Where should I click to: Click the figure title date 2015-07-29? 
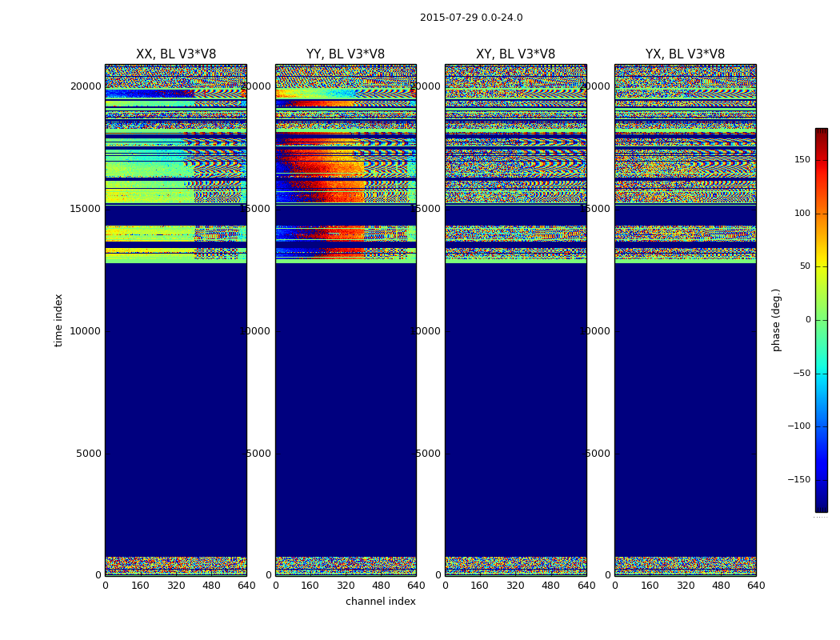[448, 18]
